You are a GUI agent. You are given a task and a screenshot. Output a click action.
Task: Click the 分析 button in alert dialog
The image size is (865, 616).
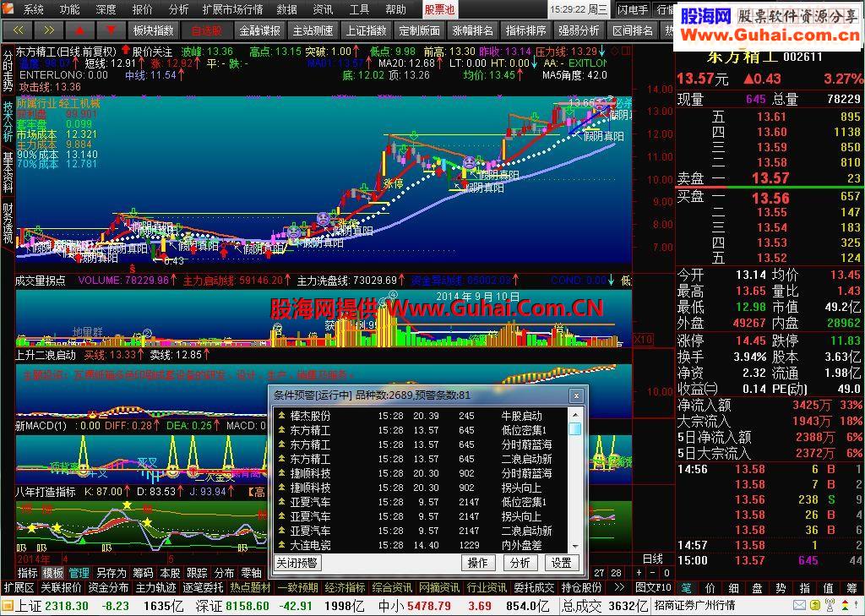tap(520, 563)
